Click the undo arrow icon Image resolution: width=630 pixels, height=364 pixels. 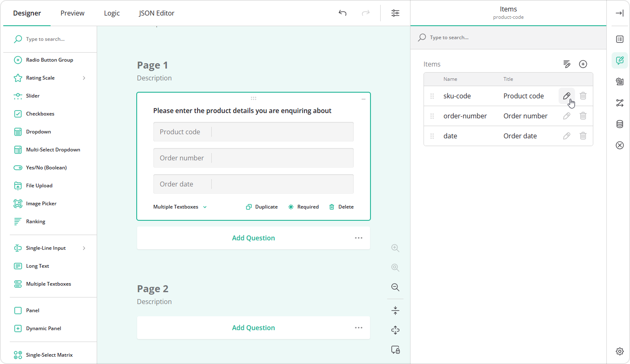pyautogui.click(x=342, y=13)
